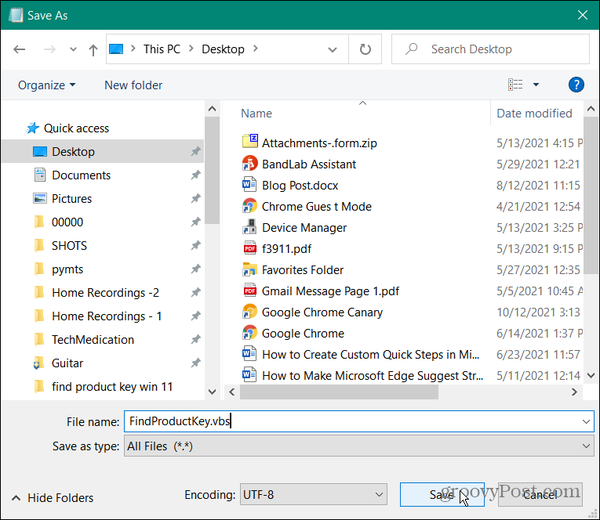The image size is (600, 520).
Task: Click the refresh icon in address bar
Action: 366,49
